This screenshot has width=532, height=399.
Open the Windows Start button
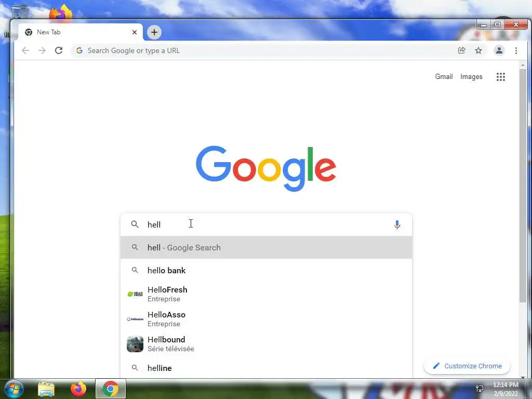14,389
